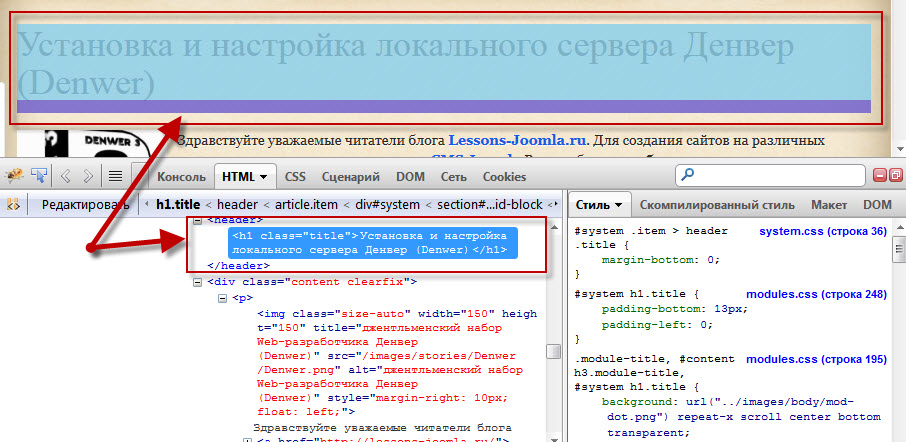Open modules.css (строка 195) source link
This screenshot has height=442, width=906.
coord(816,359)
